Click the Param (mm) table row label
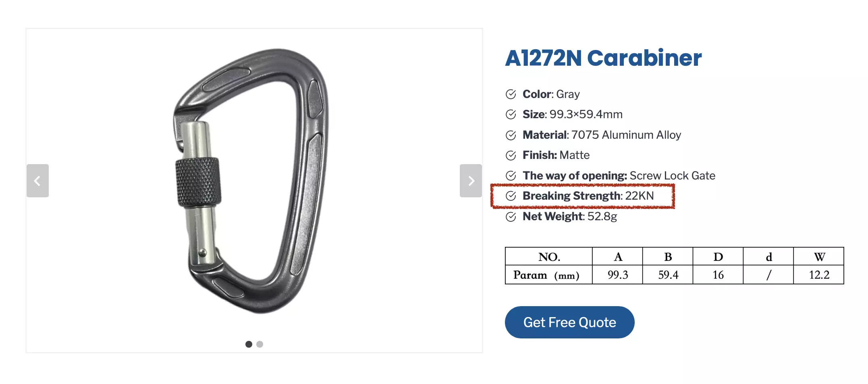Screen dimensions: 868x384 (548, 275)
